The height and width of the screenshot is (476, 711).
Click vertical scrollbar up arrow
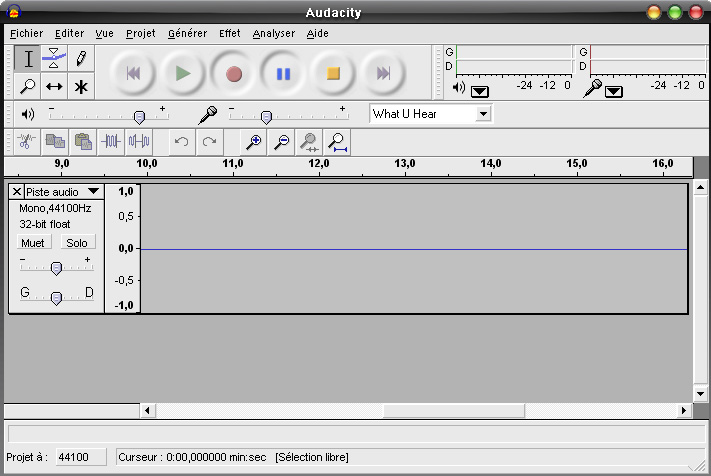click(701, 187)
